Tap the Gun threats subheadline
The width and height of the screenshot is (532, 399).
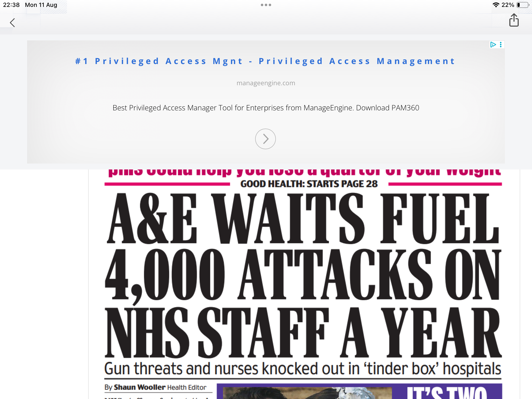coord(303,369)
